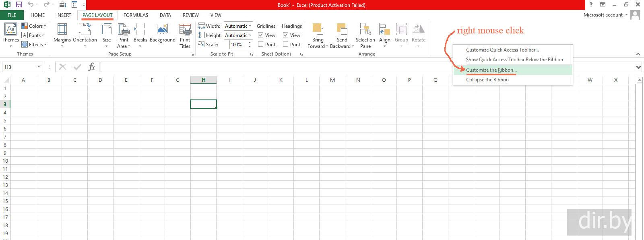
Task: Switch to the FORMULAS tab
Action: pyautogui.click(x=136, y=15)
